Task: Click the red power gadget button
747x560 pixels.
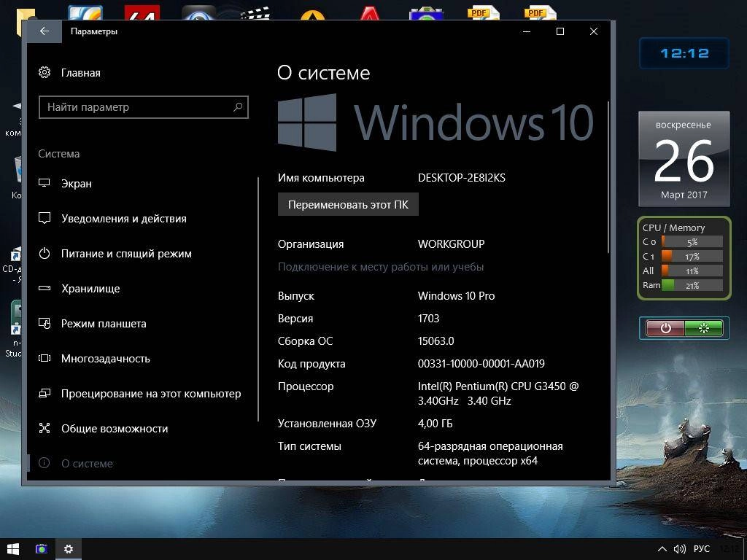Action: tap(665, 328)
